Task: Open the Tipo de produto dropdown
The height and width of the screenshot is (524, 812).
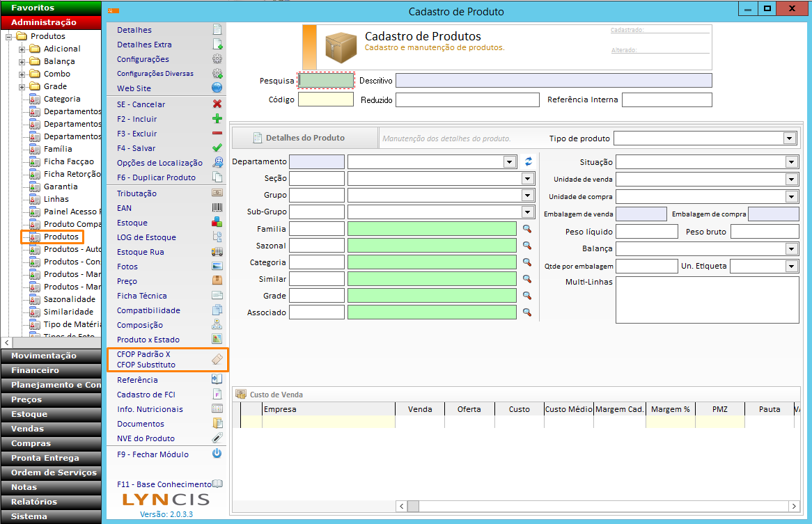Action: [x=790, y=138]
